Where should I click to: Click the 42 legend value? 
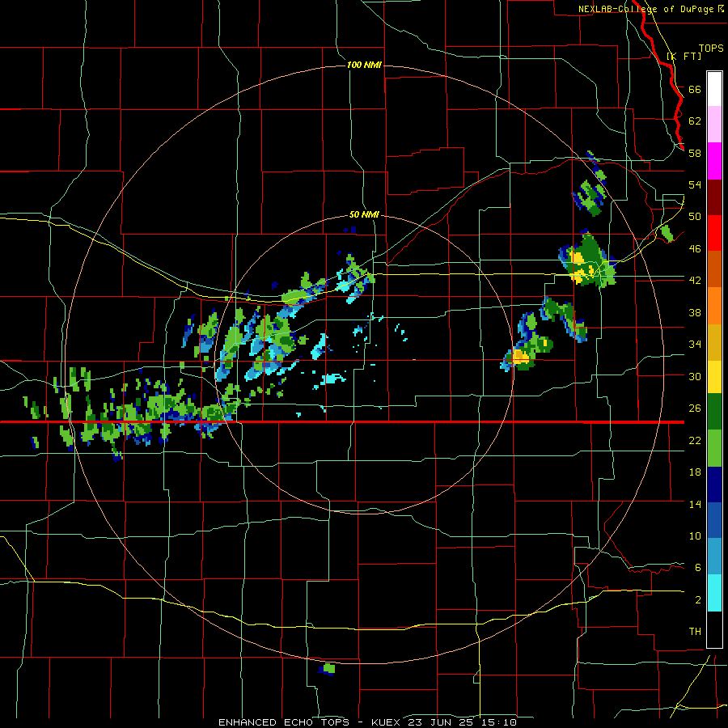695,280
